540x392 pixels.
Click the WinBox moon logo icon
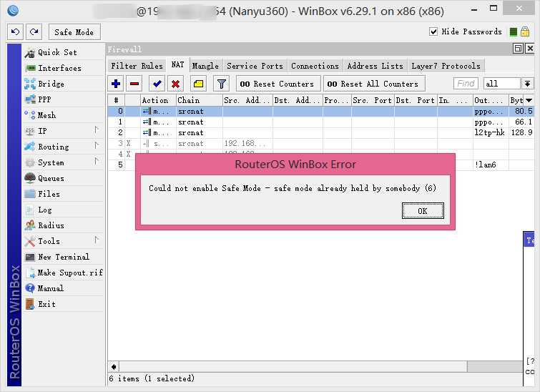pos(13,11)
